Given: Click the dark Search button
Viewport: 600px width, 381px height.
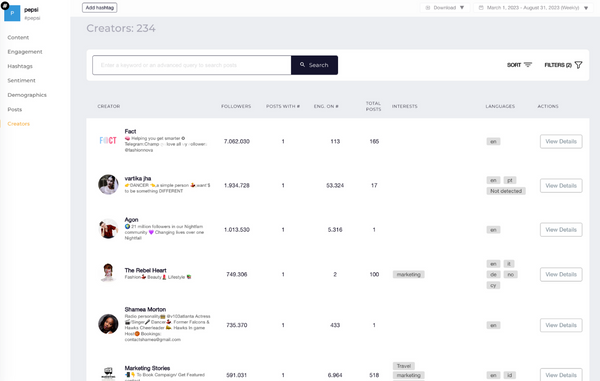Looking at the screenshot, I should 314,65.
